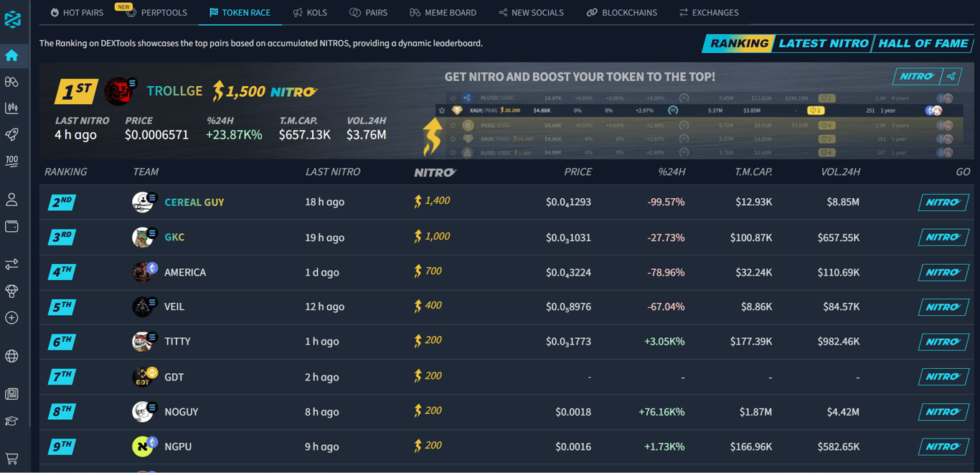This screenshot has height=473, width=980.
Task: Click the DEXTools logo icon
Action: [12, 19]
